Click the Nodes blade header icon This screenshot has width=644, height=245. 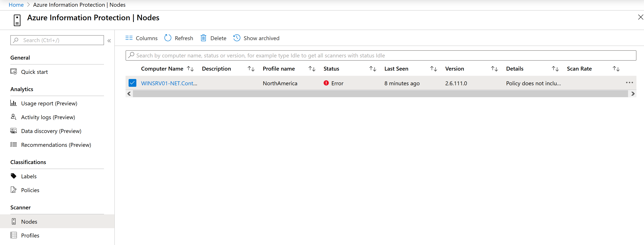tap(17, 20)
